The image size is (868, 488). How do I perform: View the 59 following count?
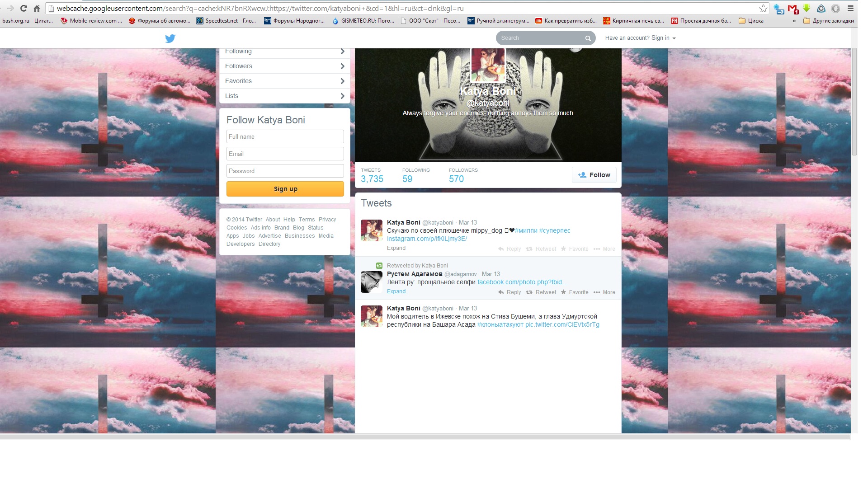click(x=407, y=179)
